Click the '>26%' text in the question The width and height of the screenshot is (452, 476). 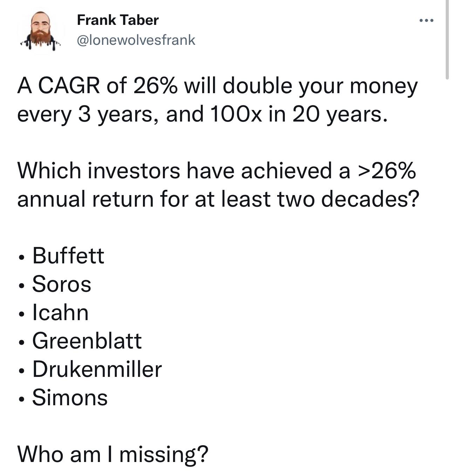click(386, 171)
